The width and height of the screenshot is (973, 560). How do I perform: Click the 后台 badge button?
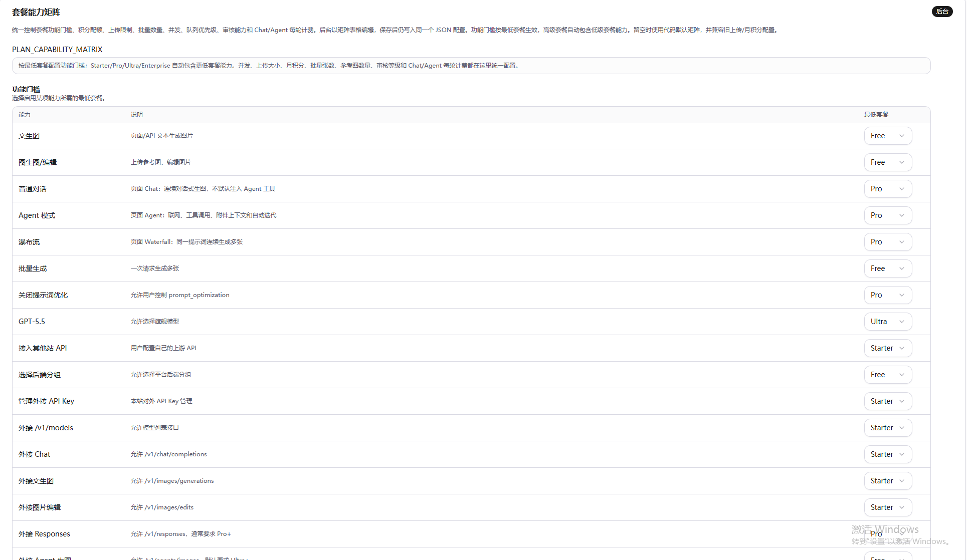coord(942,12)
